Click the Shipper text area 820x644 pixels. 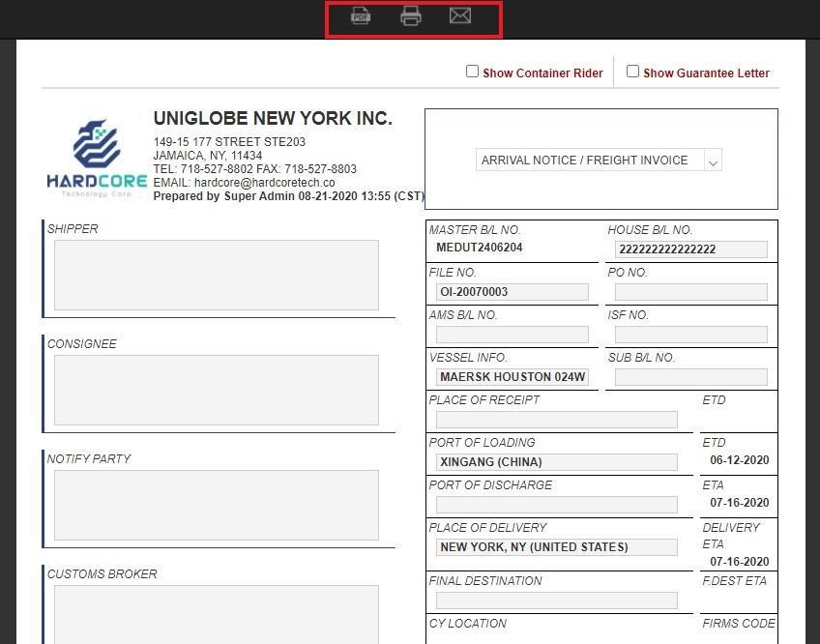[x=216, y=276]
